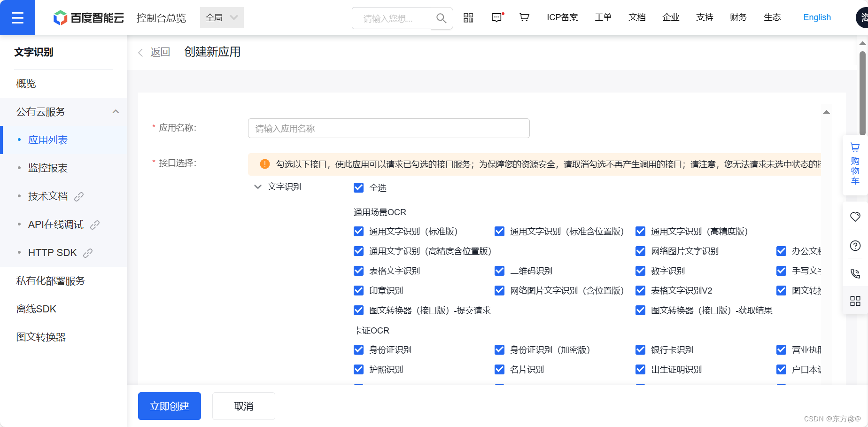The width and height of the screenshot is (868, 427).
Task: Open 图文转换器 in sidebar
Action: pyautogui.click(x=41, y=337)
